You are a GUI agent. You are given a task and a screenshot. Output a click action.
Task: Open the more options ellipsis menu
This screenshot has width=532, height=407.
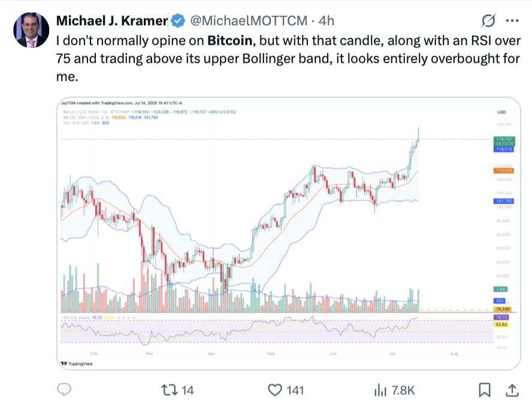510,20
